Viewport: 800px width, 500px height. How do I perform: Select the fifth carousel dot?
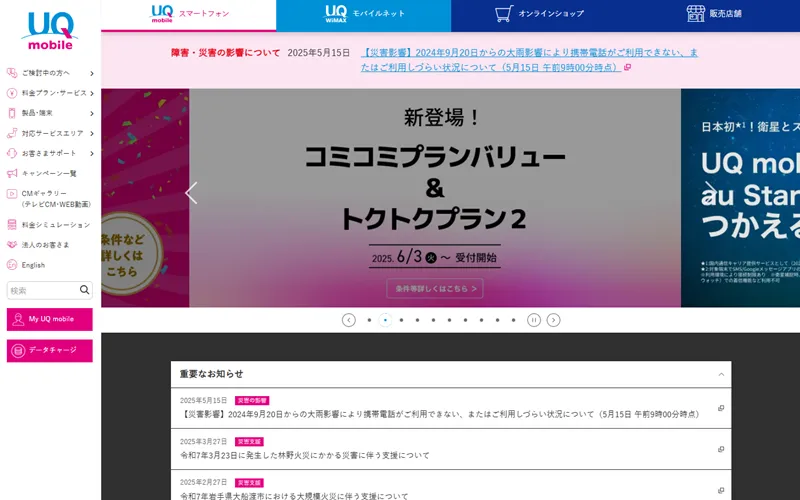tap(433, 320)
